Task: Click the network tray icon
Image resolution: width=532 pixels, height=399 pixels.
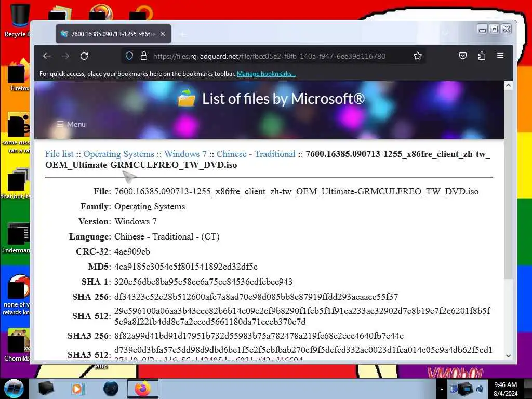Action: click(465, 389)
